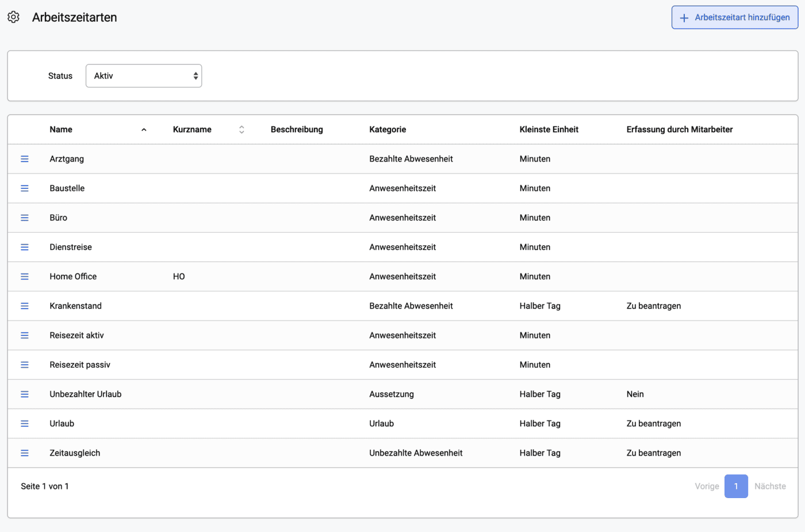The width and height of the screenshot is (805, 532).
Task: Click Zu beantragen in Krankenstand row
Action: pos(654,306)
